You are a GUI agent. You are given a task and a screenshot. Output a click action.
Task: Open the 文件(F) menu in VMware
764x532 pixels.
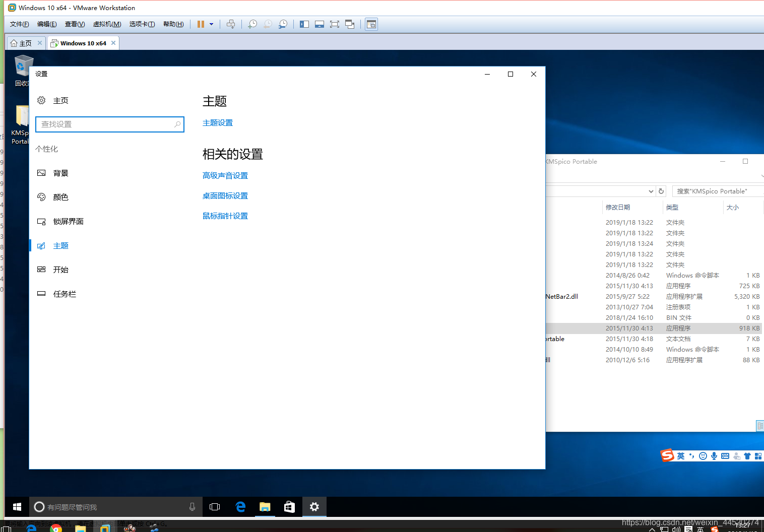[x=20, y=24]
